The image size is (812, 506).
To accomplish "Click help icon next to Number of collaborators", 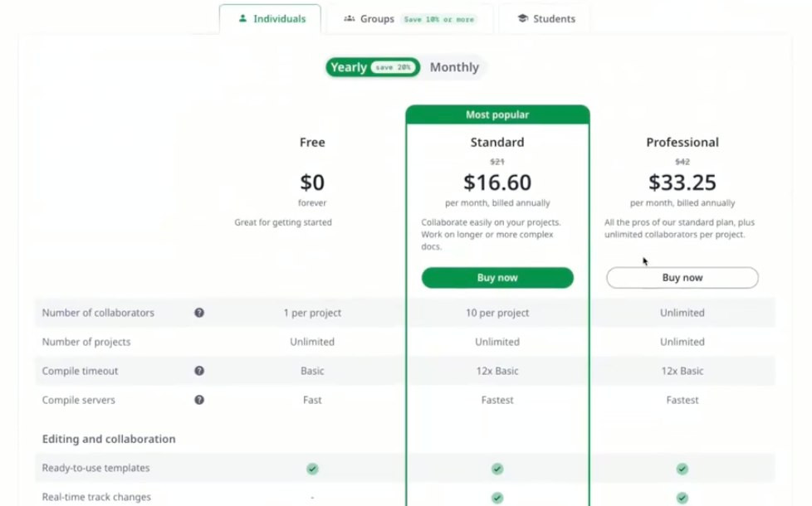I will point(199,313).
